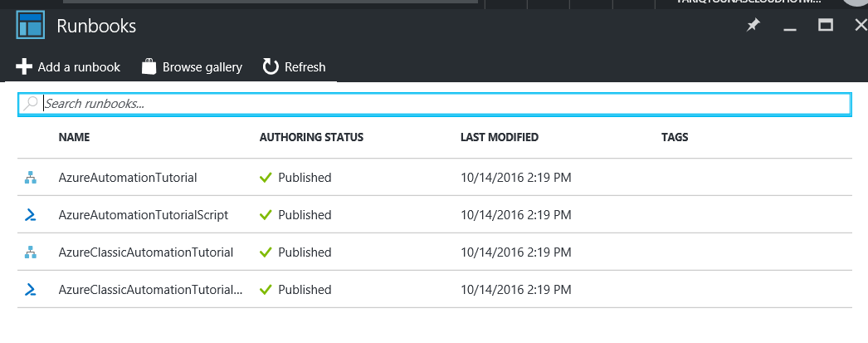Click the PowerShell icon for AzureAutomationTutorialScript
This screenshot has width=868, height=343.
pyautogui.click(x=31, y=215)
